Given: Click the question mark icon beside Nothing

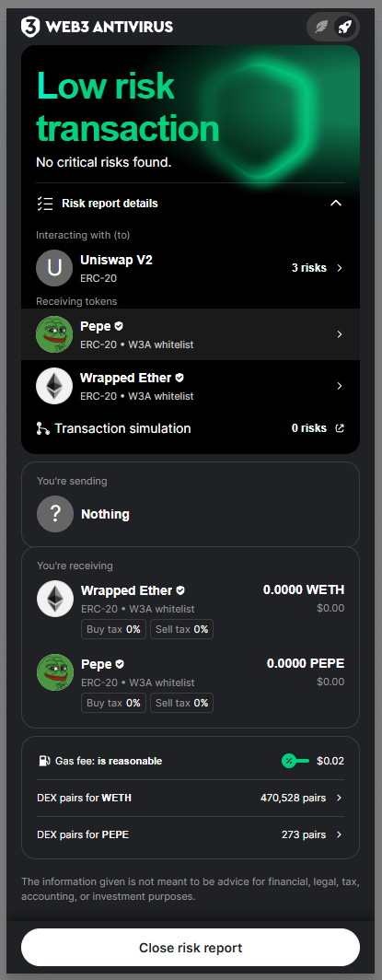Looking at the screenshot, I should 55,514.
